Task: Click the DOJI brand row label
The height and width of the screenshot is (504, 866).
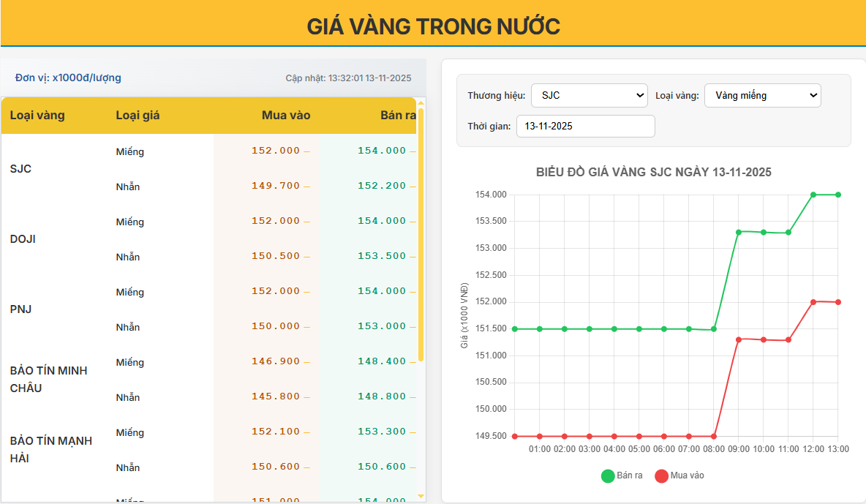Action: 21,238
